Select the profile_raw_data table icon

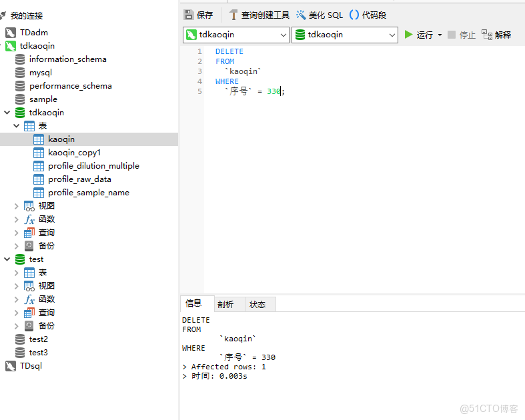(39, 179)
